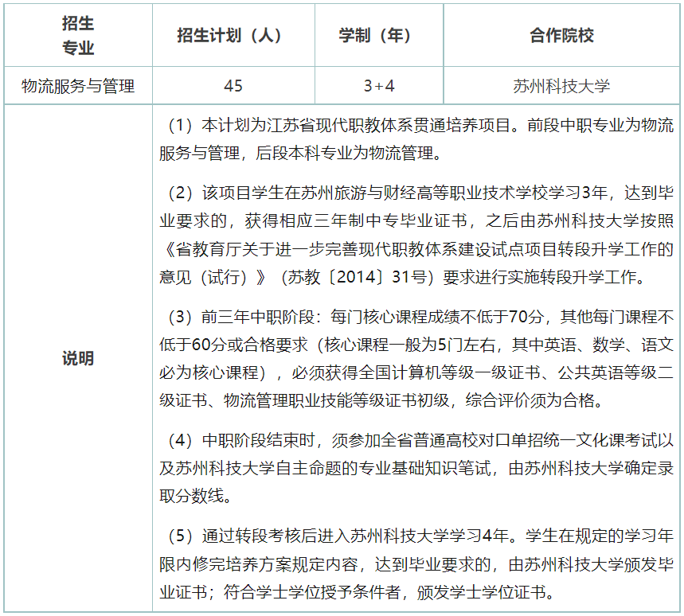Click paragraph (1) about 江苏省现代职教体系贯通培养项目

[416, 139]
